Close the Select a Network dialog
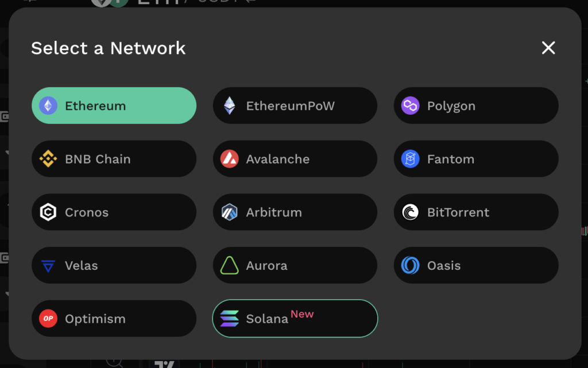This screenshot has height=368, width=588. pyautogui.click(x=548, y=48)
